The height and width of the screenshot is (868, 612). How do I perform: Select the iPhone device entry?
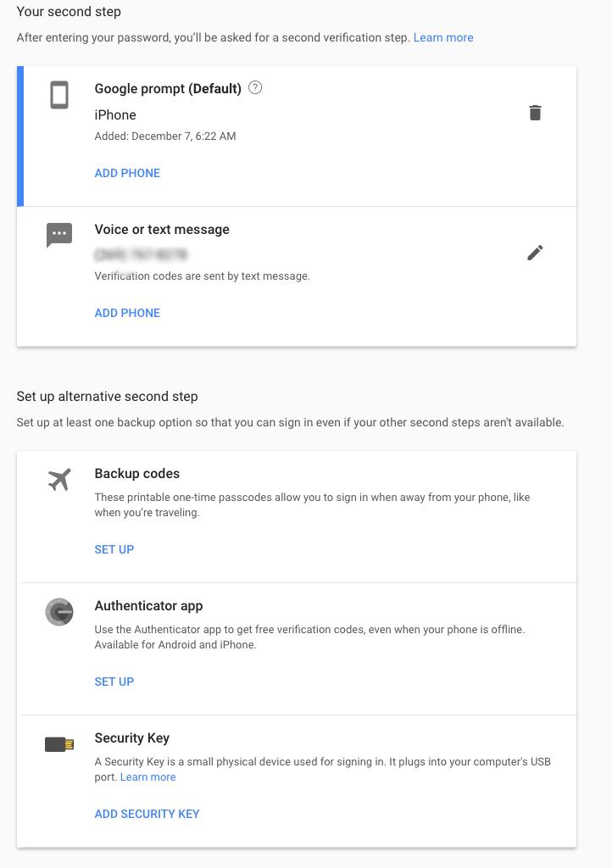pyautogui.click(x=115, y=115)
